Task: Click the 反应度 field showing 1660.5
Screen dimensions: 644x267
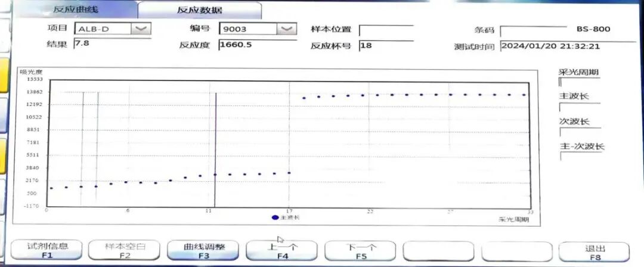Action: click(258, 45)
